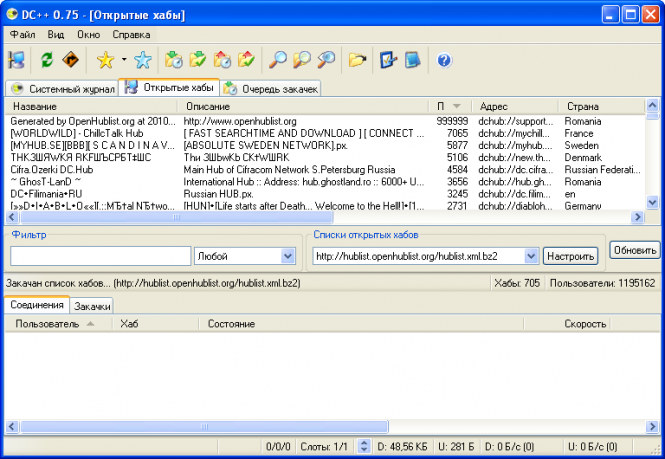The width and height of the screenshot is (665, 459).
Task: Select the Соединения bottom tab
Action: 37,305
